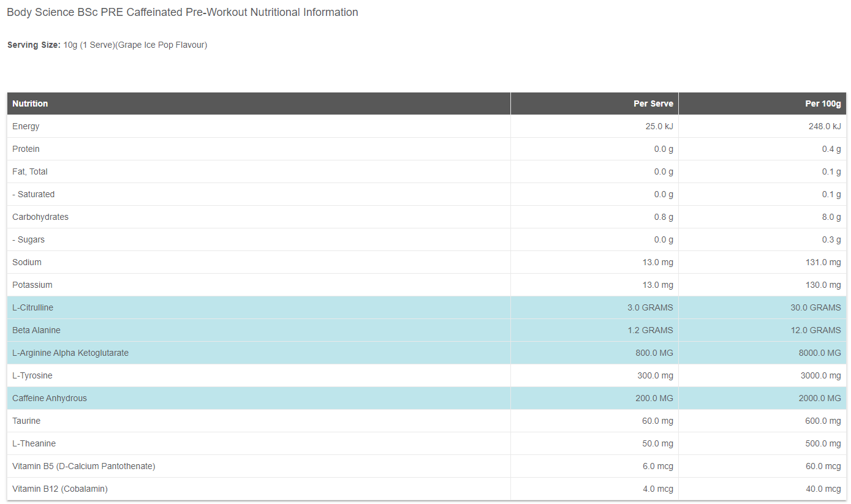Select the 'Carbohydrates' row label

[x=40, y=217]
